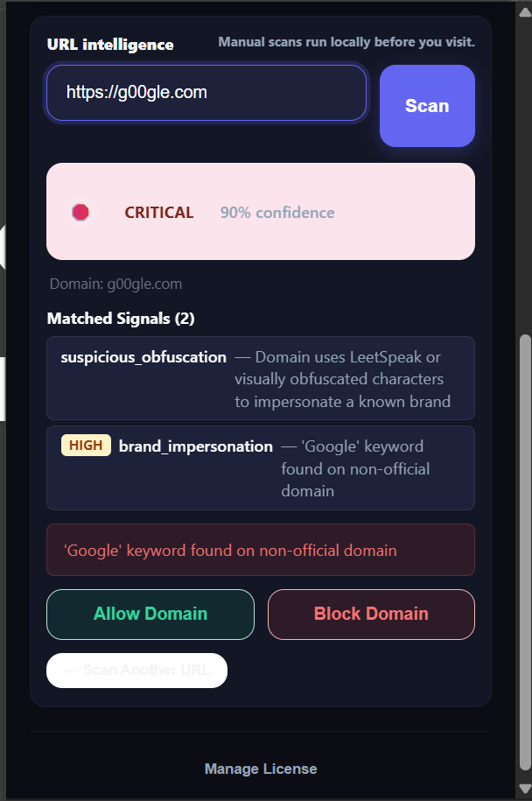Screen dimensions: 532x801
Task: Block Domain for g00gle.com
Action: tap(371, 614)
